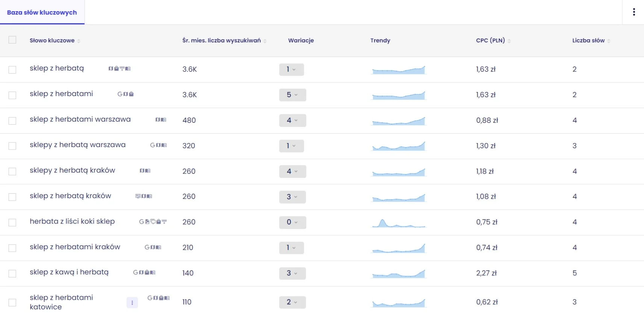Click the Google 'G' icon for 'sklep z herbatami katowice'
644x317 pixels.
(x=150, y=298)
